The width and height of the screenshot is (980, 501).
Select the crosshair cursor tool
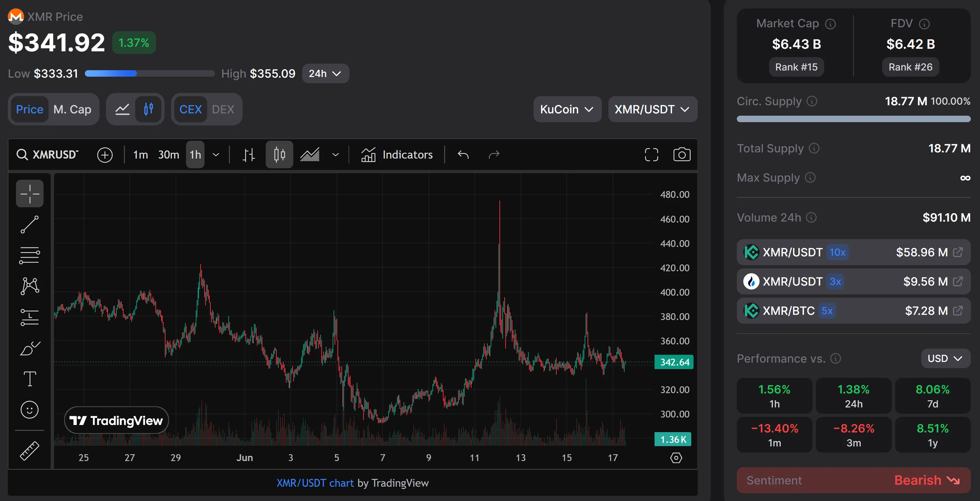click(x=30, y=194)
